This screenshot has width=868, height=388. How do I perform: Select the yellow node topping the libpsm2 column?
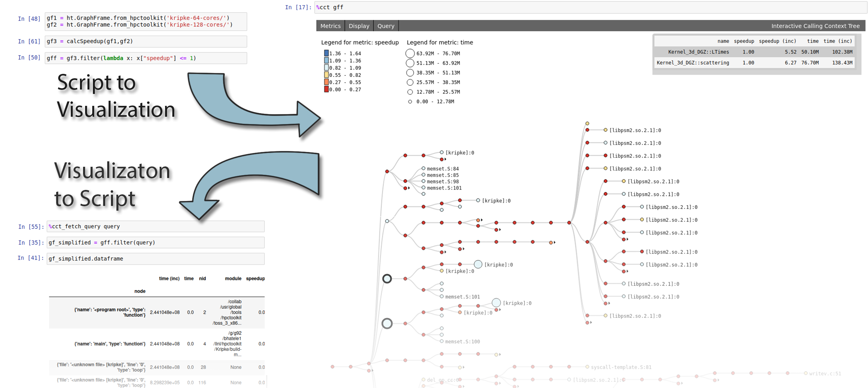[x=587, y=123]
